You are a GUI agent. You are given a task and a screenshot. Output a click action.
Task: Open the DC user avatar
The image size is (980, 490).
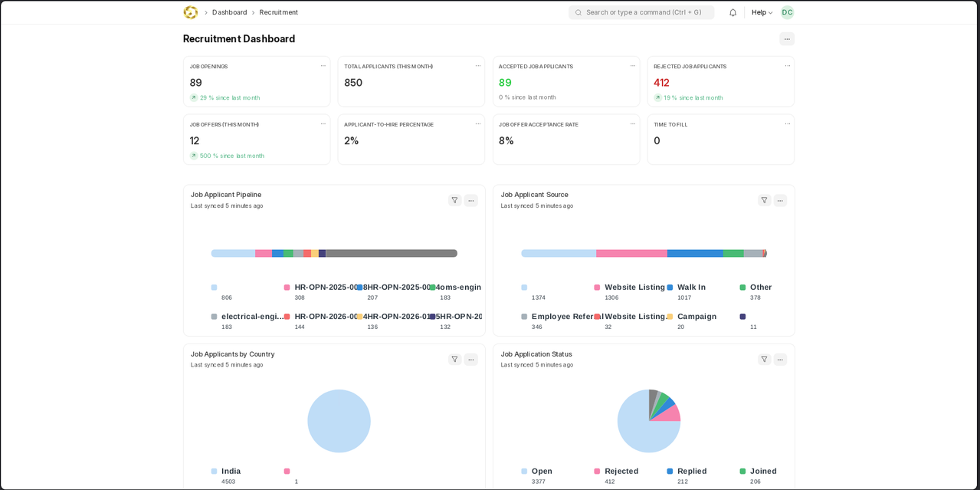pos(787,12)
